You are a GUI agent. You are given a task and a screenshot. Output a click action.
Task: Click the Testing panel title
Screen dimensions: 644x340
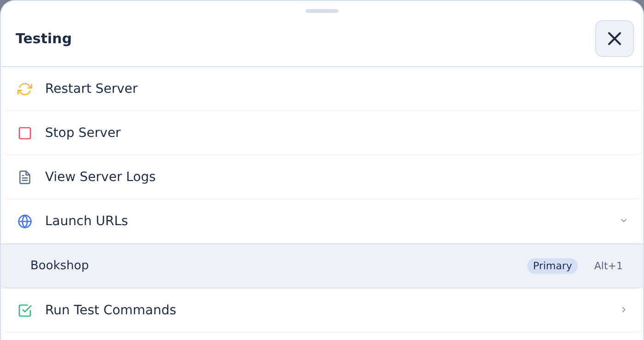(x=44, y=39)
